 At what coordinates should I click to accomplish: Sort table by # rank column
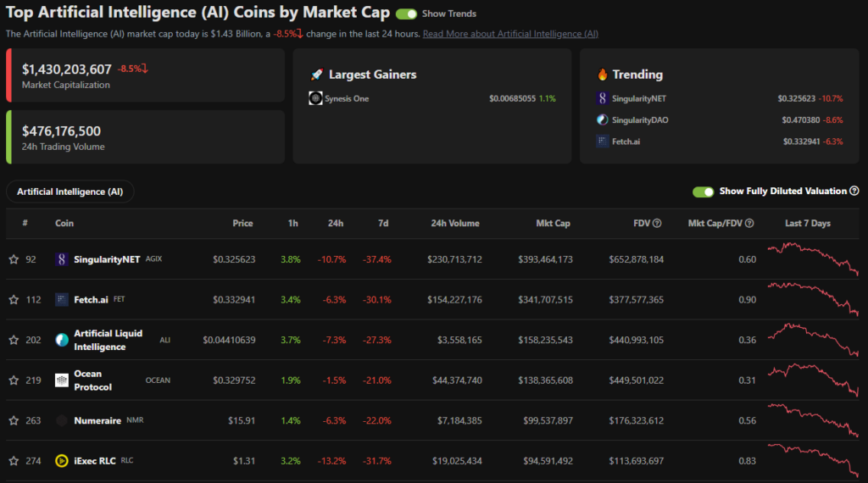(25, 223)
